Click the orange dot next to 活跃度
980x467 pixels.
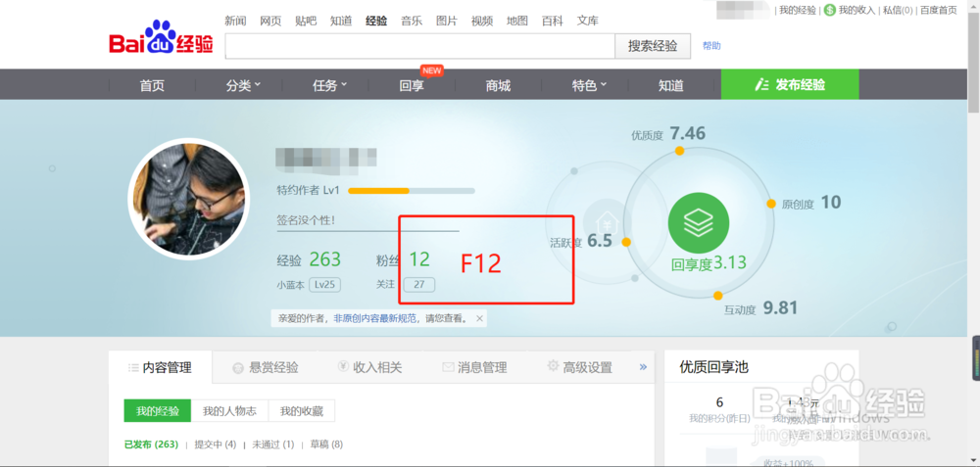click(x=626, y=242)
